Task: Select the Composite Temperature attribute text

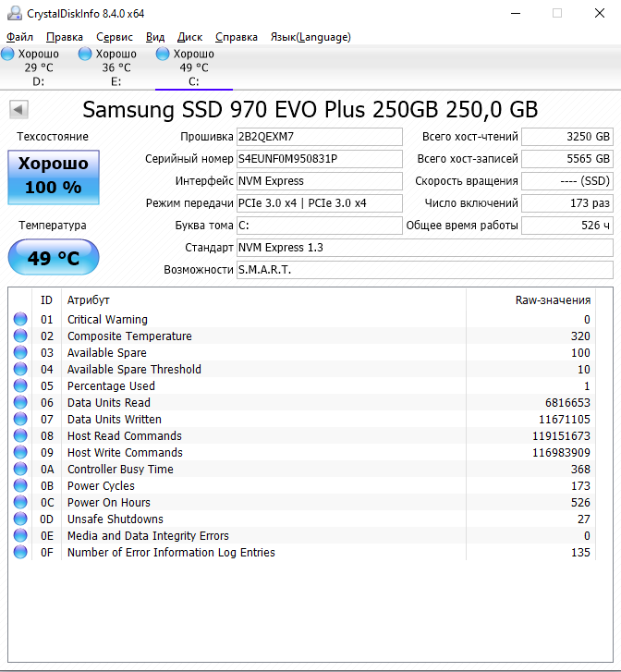Action: point(129,336)
